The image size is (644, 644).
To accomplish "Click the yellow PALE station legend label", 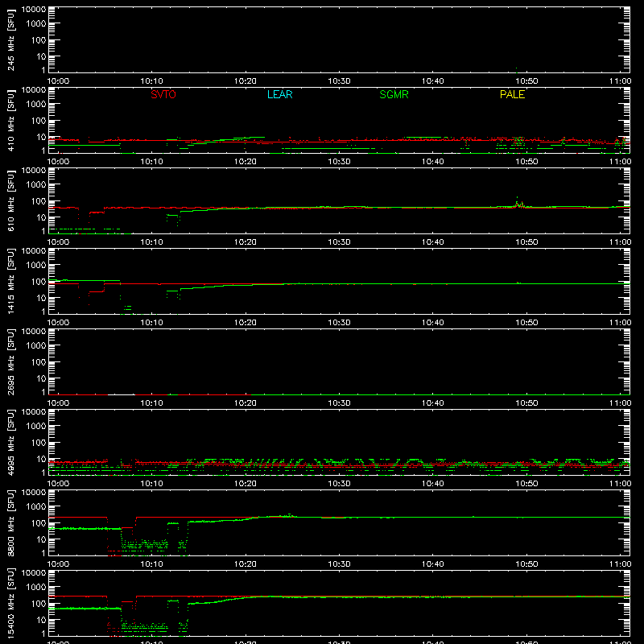I will point(512,94).
